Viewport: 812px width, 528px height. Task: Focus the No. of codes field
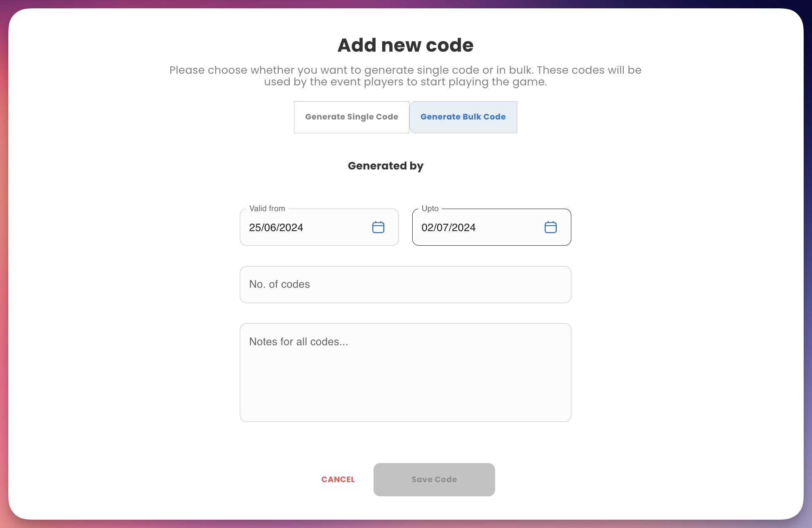(x=405, y=284)
